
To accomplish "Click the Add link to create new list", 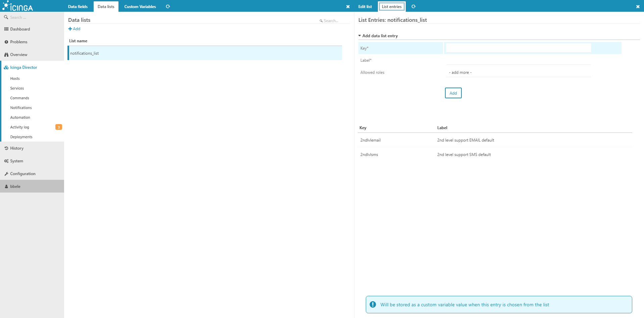I will tap(74, 29).
